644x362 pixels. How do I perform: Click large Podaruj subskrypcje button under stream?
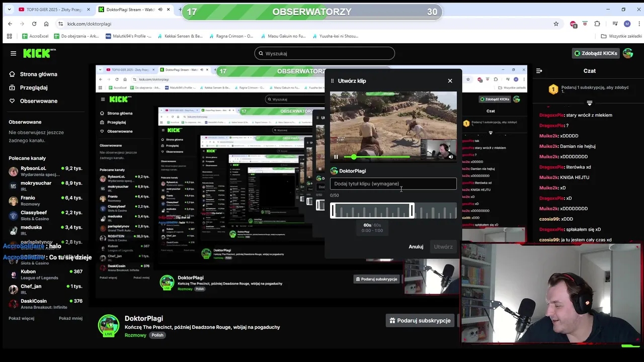pyautogui.click(x=420, y=320)
